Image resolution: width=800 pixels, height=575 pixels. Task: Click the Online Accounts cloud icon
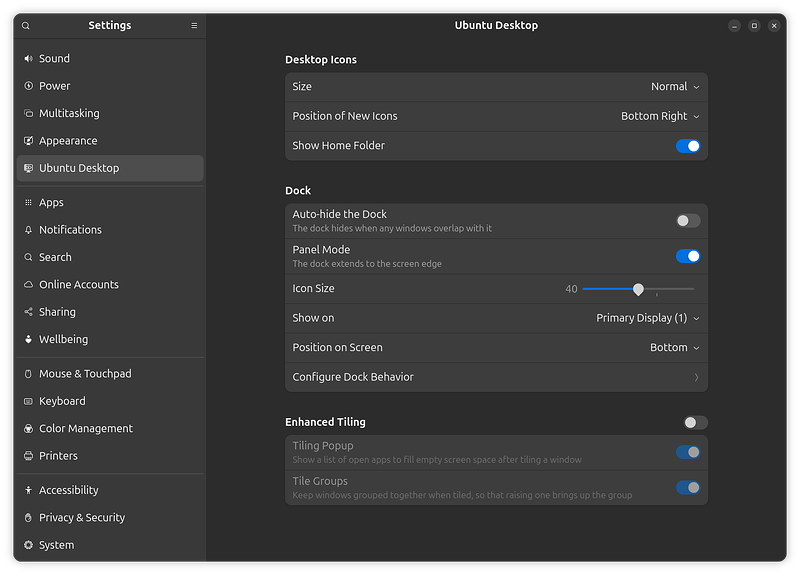[x=29, y=285]
